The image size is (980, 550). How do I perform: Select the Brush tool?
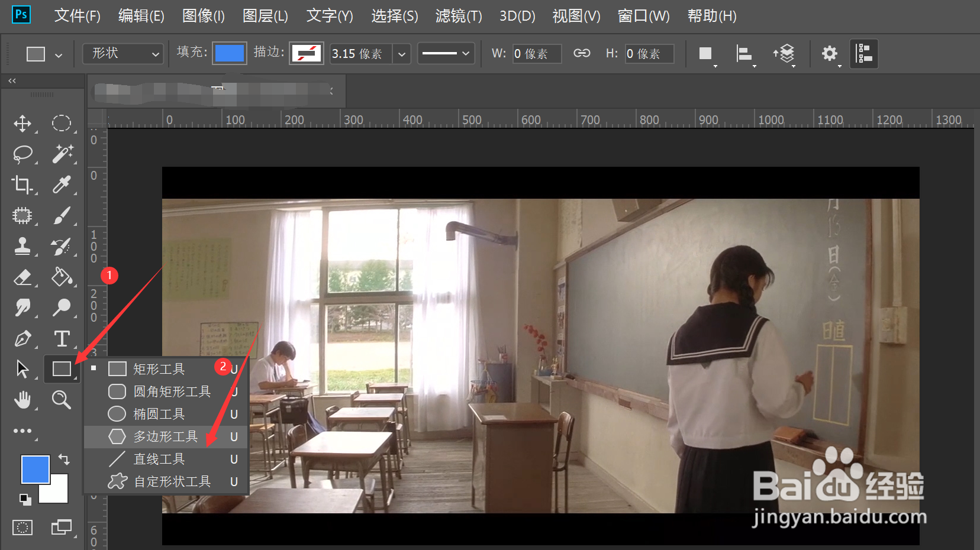pos(62,215)
